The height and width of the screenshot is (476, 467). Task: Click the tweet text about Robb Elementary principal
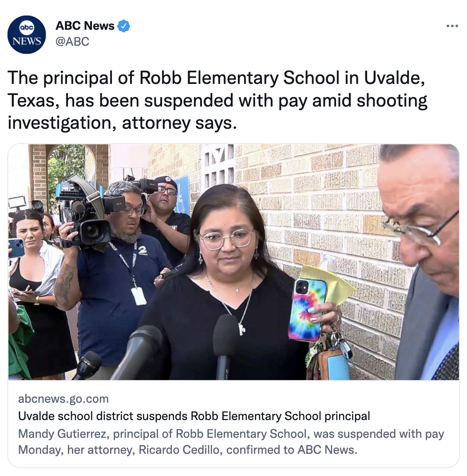[x=218, y=100]
